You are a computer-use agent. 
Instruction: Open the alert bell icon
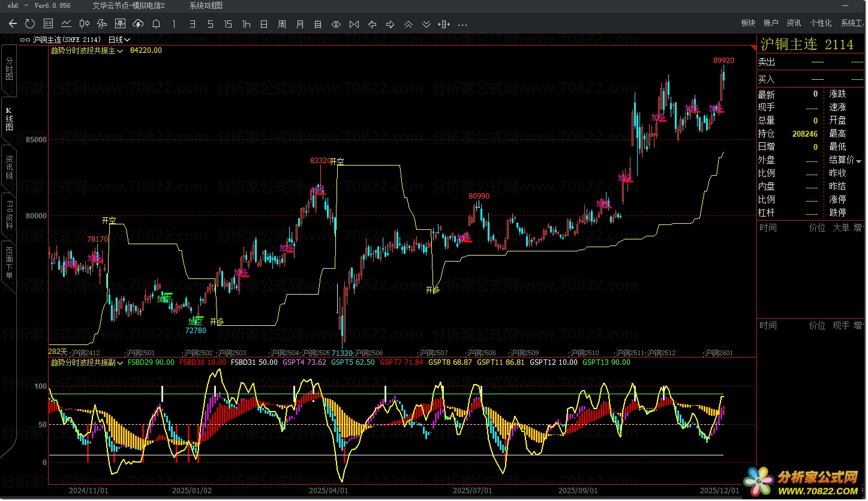(x=156, y=24)
